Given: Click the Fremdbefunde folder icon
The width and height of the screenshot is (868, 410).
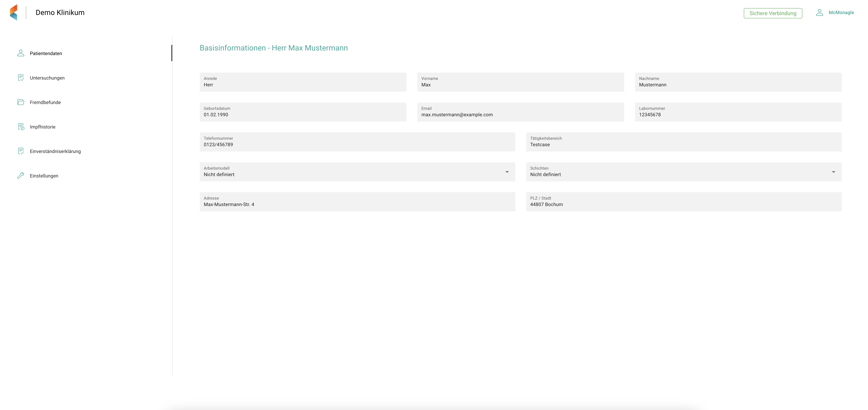Looking at the screenshot, I should [21, 102].
